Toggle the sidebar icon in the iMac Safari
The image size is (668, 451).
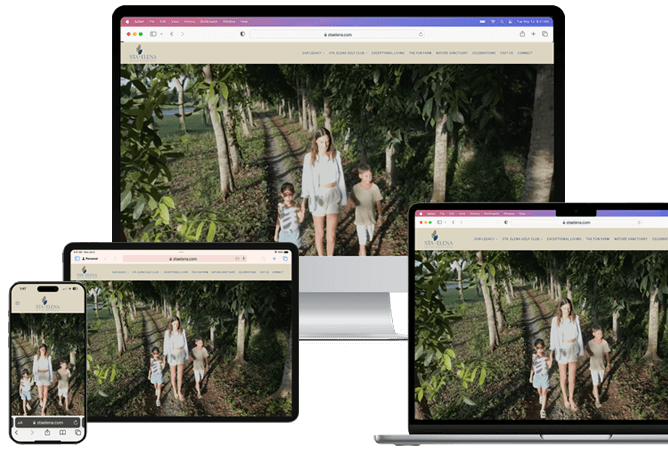point(153,34)
